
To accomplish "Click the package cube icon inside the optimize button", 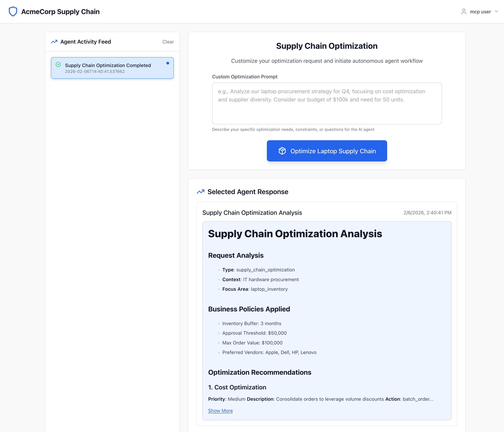I will pos(282,151).
